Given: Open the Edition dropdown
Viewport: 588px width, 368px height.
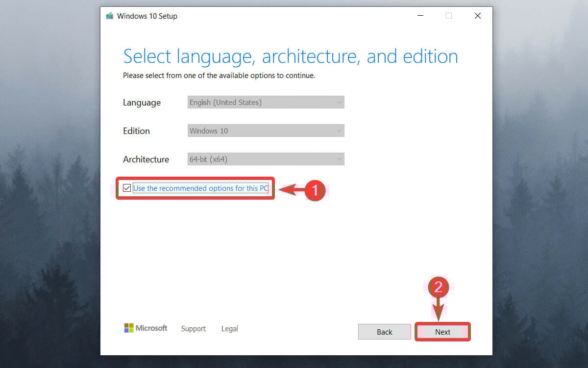Looking at the screenshot, I should 266,131.
